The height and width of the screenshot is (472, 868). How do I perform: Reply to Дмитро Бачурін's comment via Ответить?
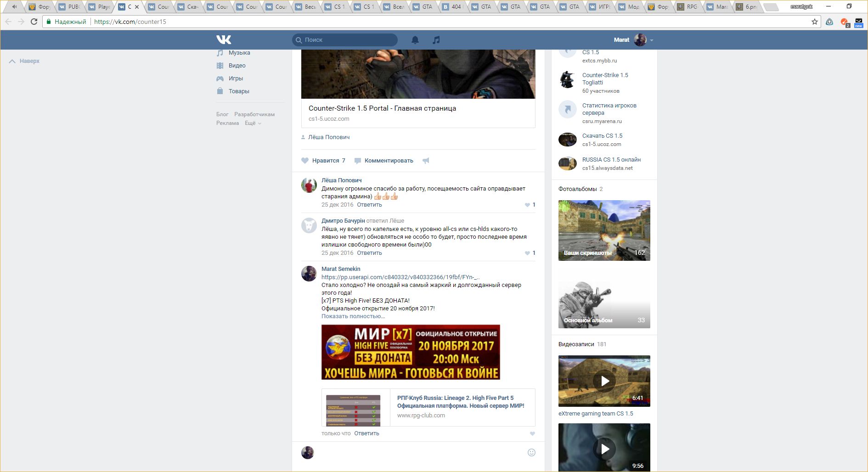click(369, 253)
